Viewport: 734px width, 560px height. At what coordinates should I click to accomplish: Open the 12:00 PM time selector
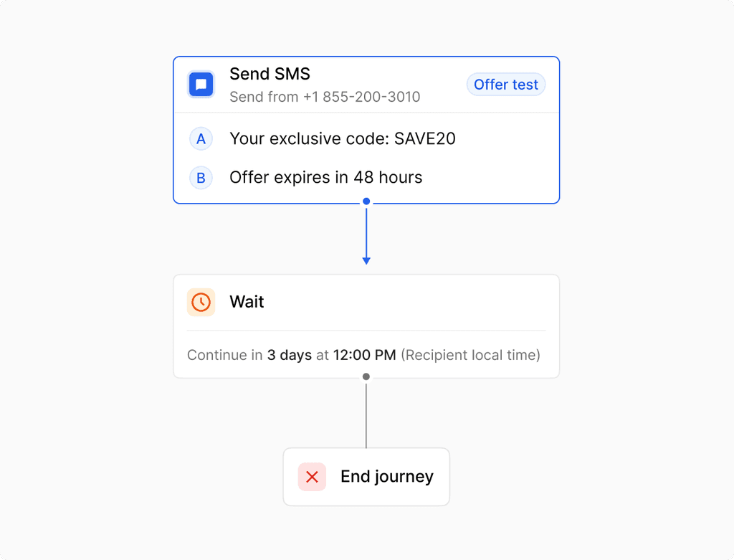point(365,355)
